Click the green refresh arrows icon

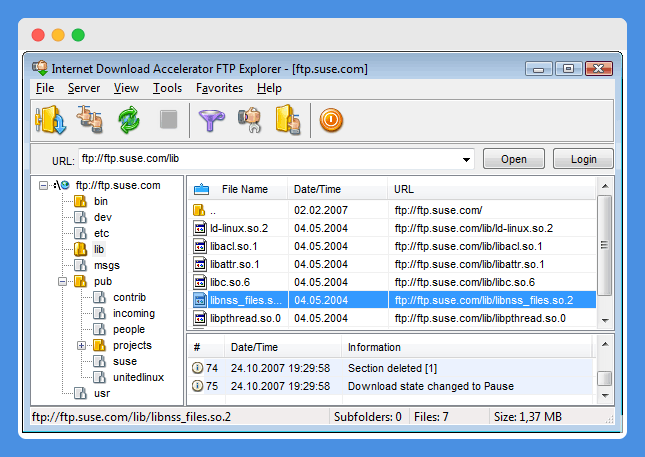(x=129, y=120)
